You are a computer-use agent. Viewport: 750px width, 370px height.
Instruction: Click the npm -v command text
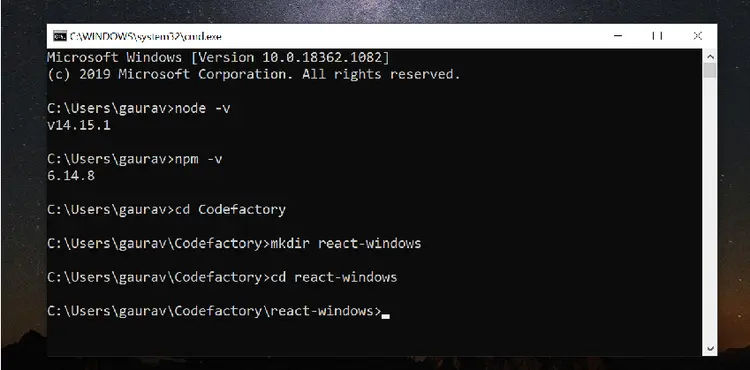point(199,159)
